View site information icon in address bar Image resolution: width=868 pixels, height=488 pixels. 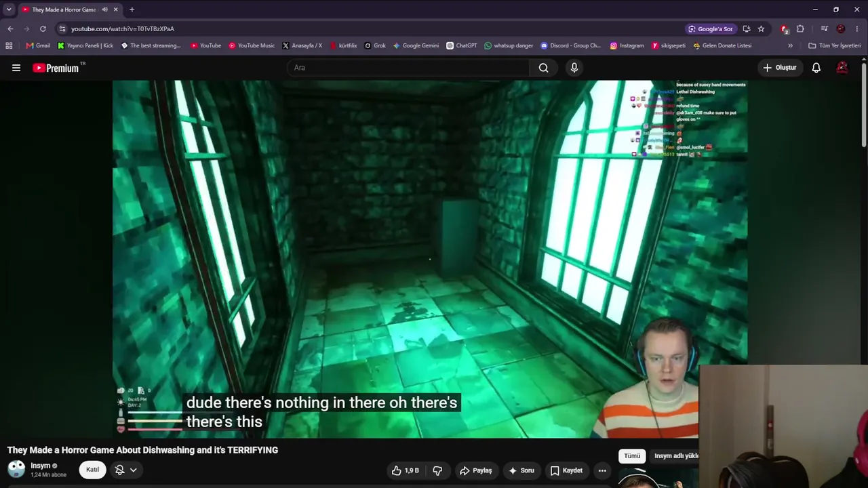[62, 28]
